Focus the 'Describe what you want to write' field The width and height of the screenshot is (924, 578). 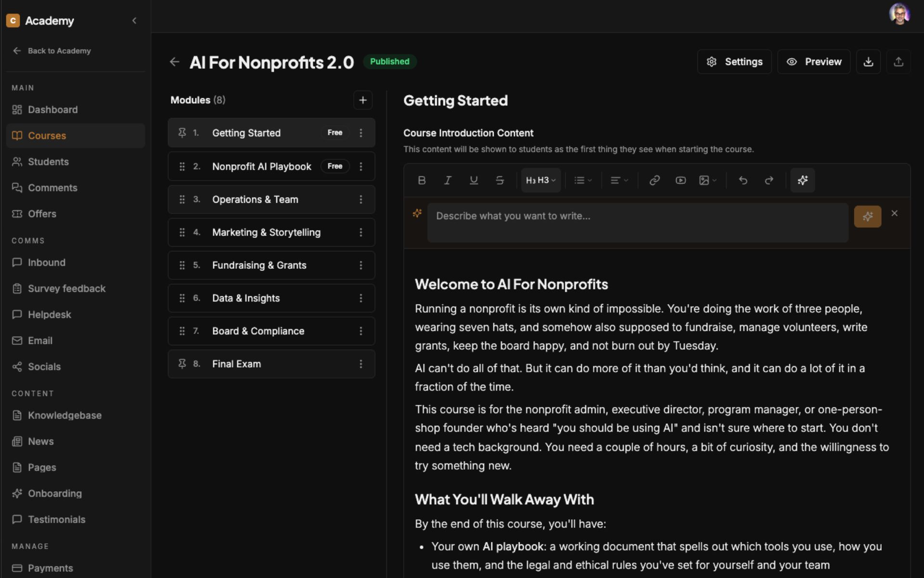pyautogui.click(x=638, y=223)
